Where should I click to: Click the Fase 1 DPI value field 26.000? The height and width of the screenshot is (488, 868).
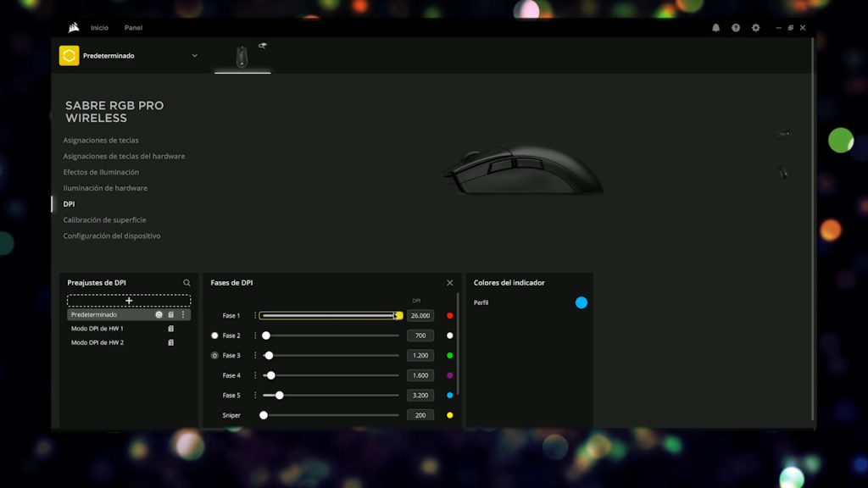coord(420,315)
